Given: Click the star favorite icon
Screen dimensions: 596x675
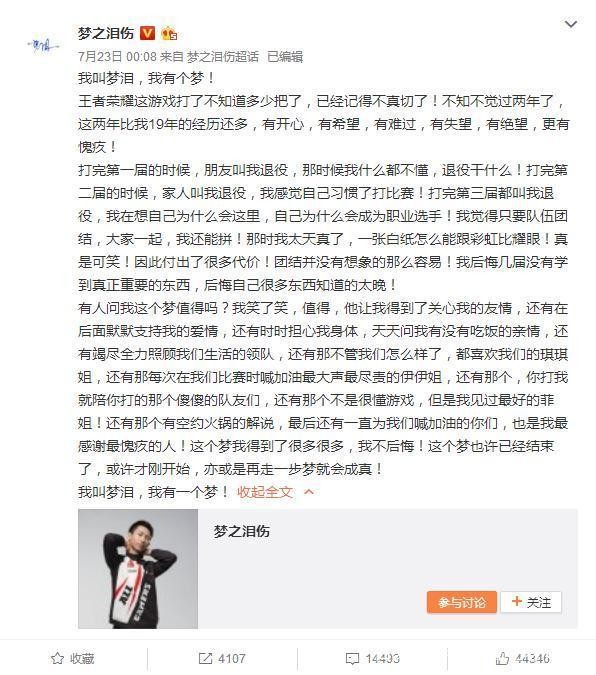Looking at the screenshot, I should click(x=57, y=658).
